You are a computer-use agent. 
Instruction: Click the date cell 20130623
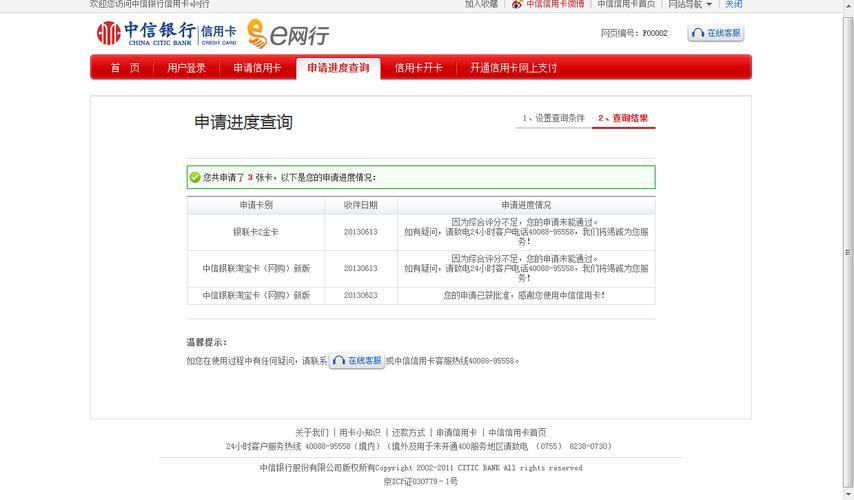click(x=361, y=295)
